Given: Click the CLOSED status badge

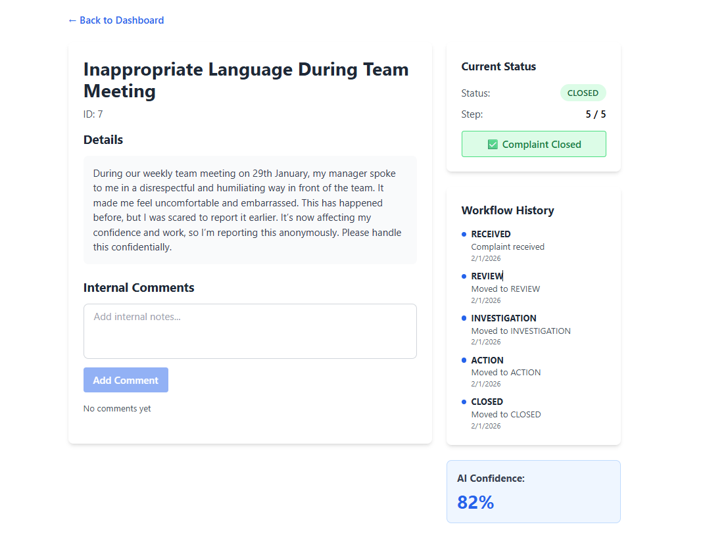Looking at the screenshot, I should pos(583,93).
